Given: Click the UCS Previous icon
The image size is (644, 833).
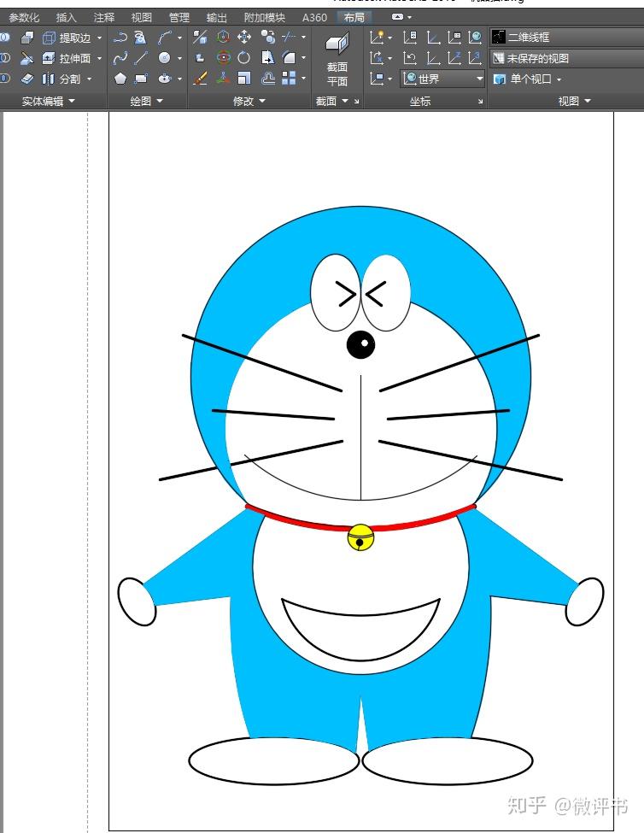Looking at the screenshot, I should point(410,58).
